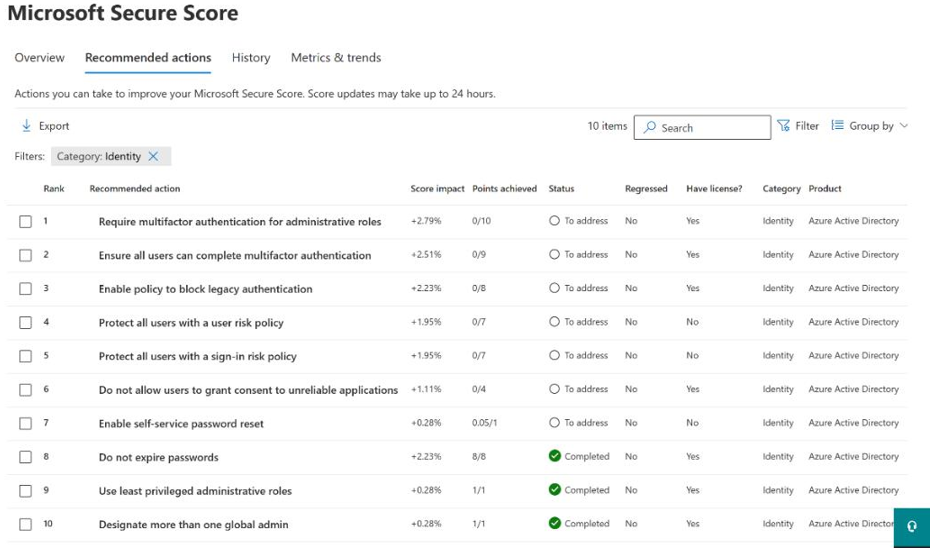This screenshot has height=554, width=943.
Task: Sort by the Recommended action column header
Action: pos(135,188)
